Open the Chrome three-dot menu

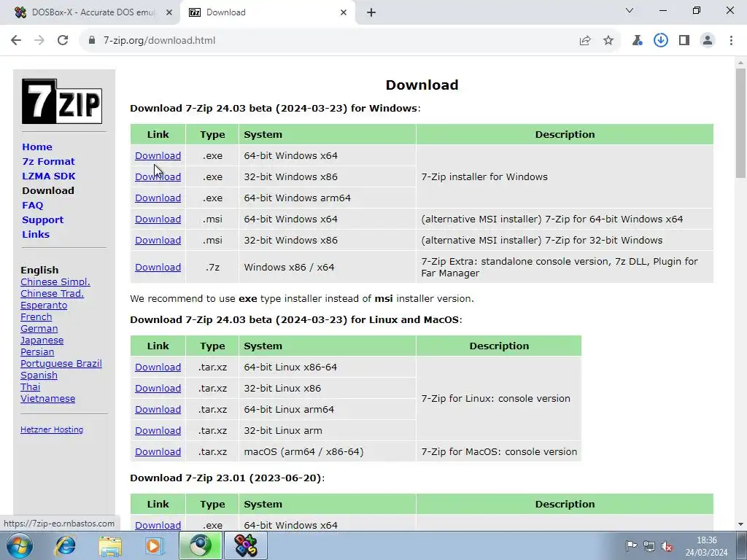pyautogui.click(x=731, y=41)
